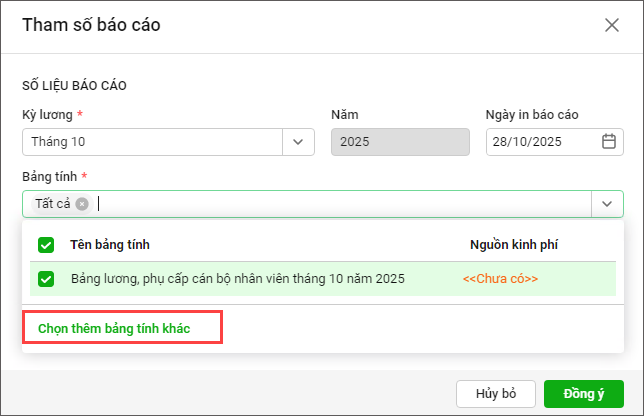
Task: Click the <<Chưa có>> funding source link
Action: tap(500, 279)
